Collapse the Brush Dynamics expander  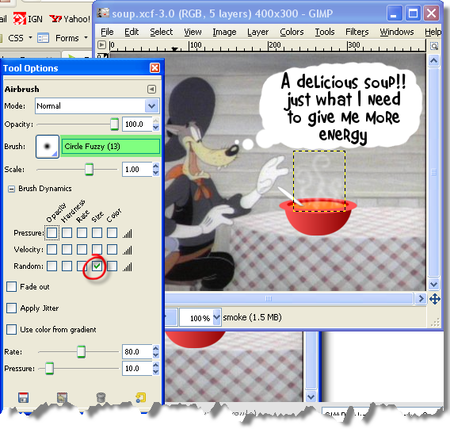(x=11, y=189)
